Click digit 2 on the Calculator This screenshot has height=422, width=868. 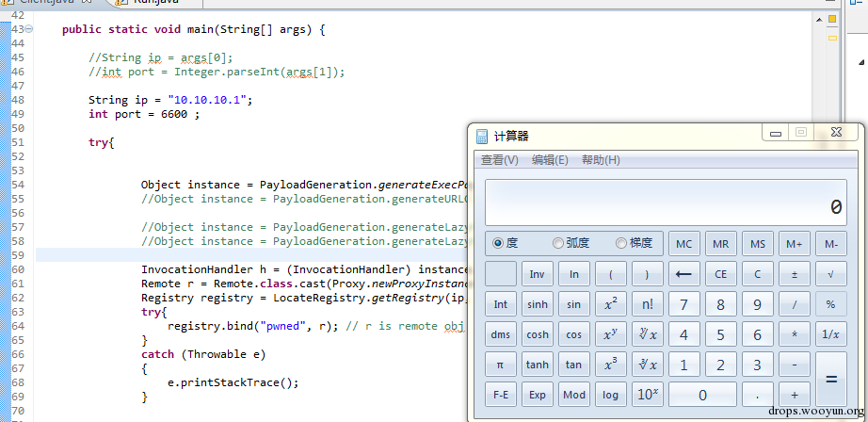coord(721,365)
